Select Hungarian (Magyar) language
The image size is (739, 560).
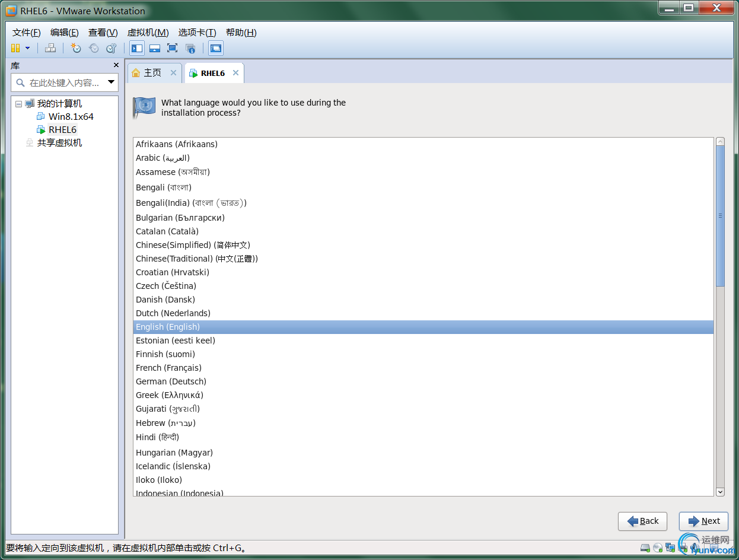423,453
